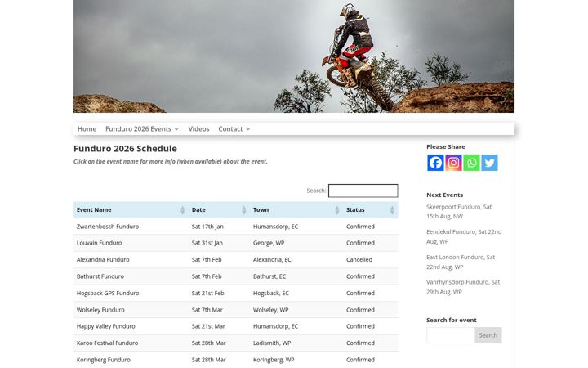Screen dimensions: 588x368
Task: Open the Happy Valley Funduro event
Action: 105,326
